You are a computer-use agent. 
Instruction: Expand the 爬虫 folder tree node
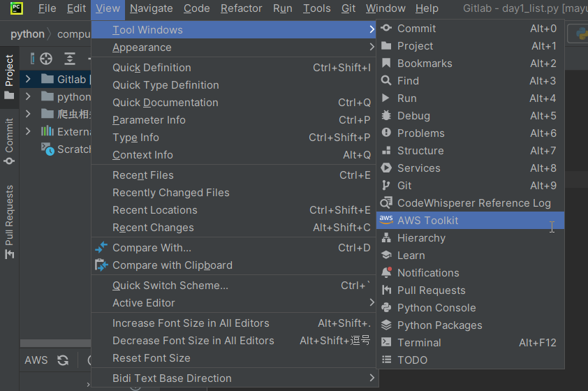28,114
